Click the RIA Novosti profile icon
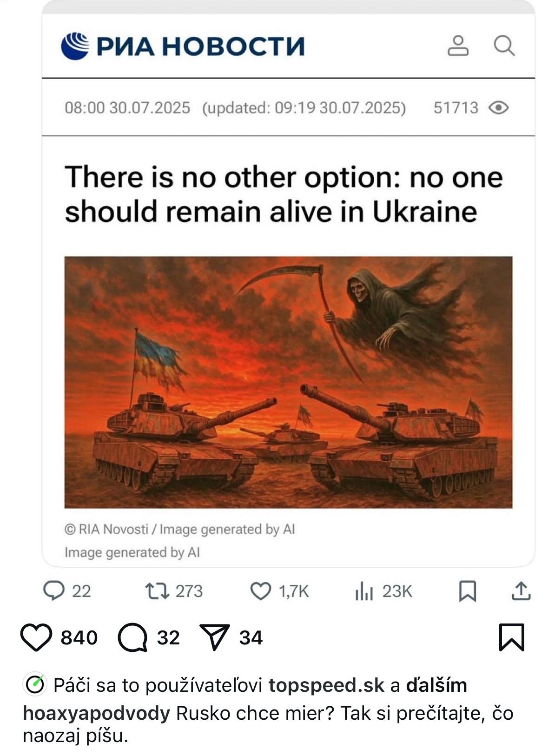This screenshot has width=548, height=756. point(458,46)
